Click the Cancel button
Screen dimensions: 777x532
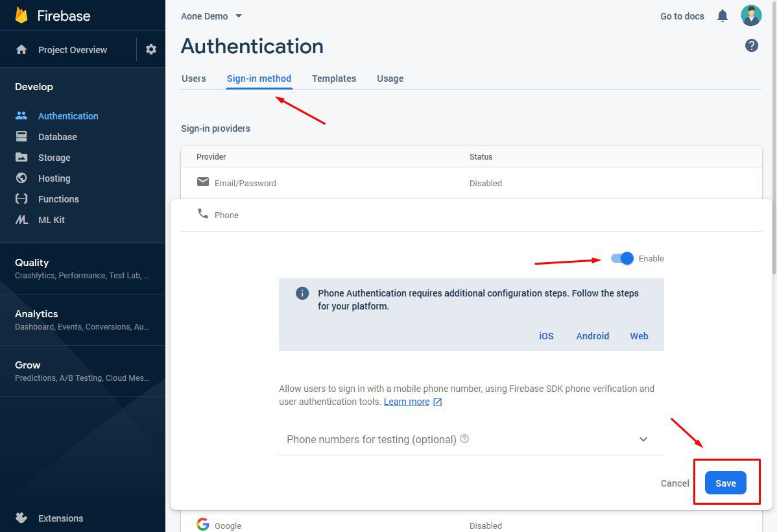coord(675,483)
